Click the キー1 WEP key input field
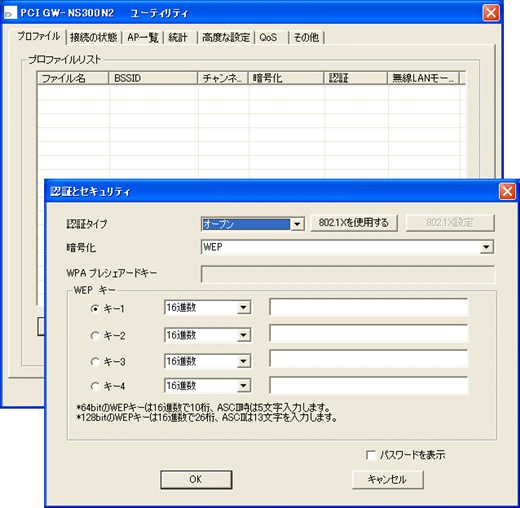The image size is (520, 508). point(369,307)
